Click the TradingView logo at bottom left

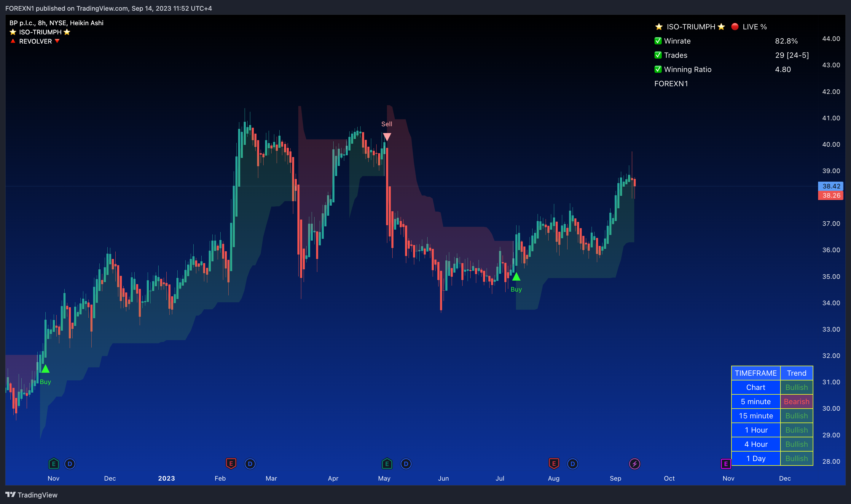[x=31, y=495]
